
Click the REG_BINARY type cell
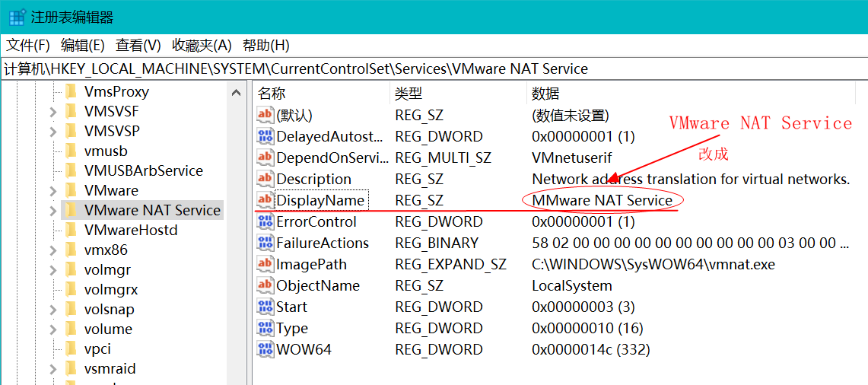436,243
